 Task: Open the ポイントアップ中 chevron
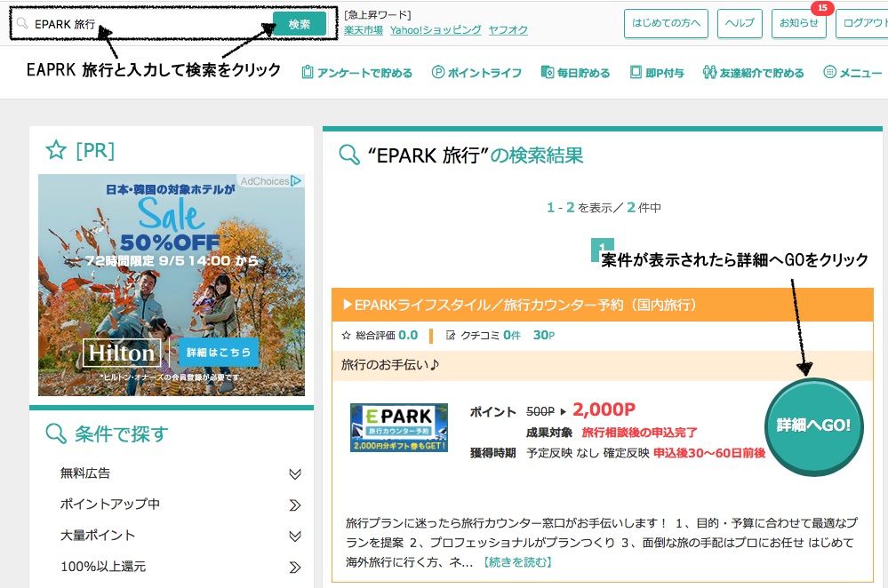pyautogui.click(x=297, y=505)
